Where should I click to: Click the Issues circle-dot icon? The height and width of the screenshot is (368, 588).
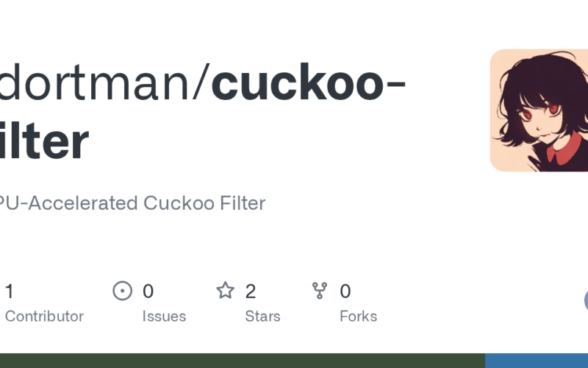(122, 291)
